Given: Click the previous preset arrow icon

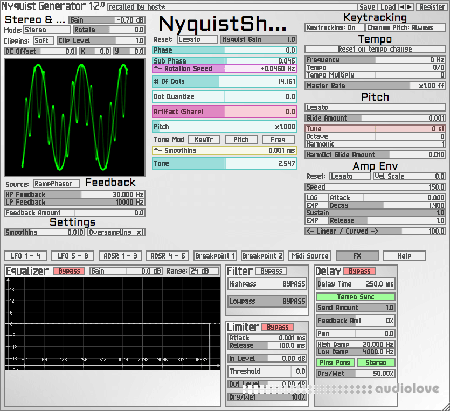Looking at the screenshot, I should [x=402, y=7].
